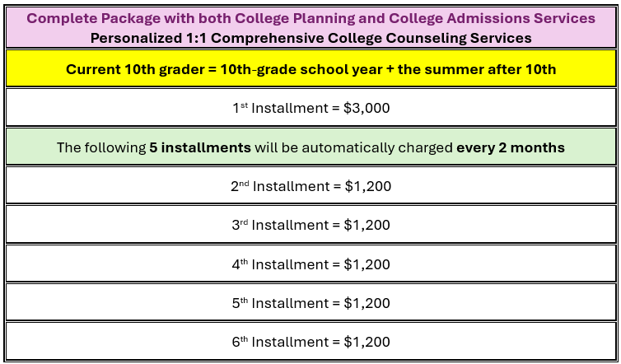Viewport: 621px width, 364px height.
Task: Click the green automatic charge notice row
Action: pos(310,147)
